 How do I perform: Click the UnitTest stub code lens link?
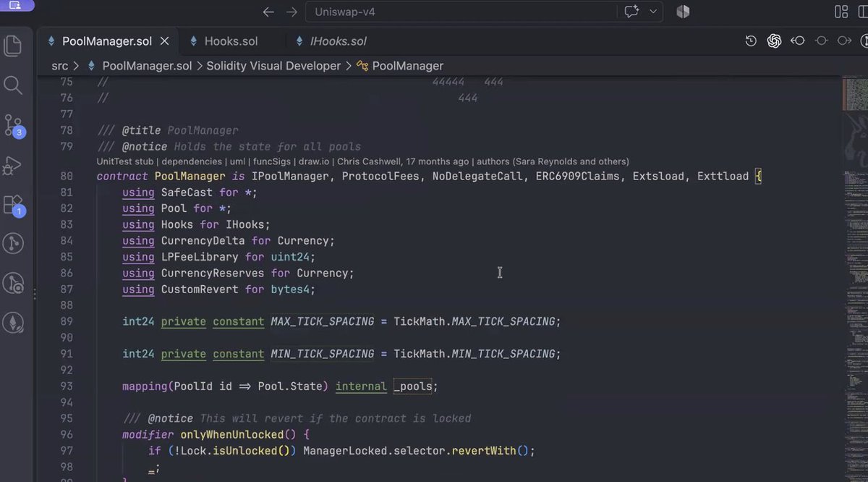point(125,161)
